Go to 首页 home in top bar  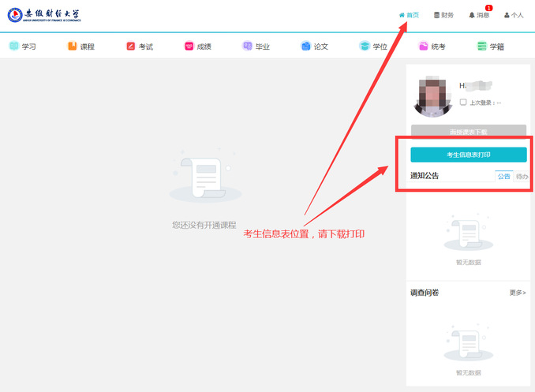click(x=409, y=15)
